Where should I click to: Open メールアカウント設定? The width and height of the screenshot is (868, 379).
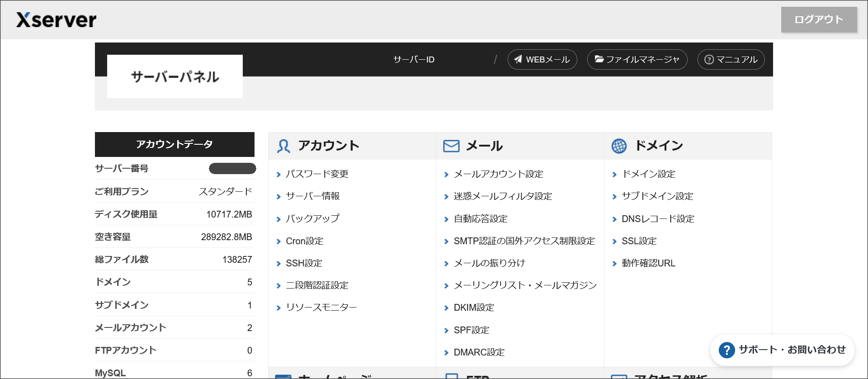coord(498,174)
